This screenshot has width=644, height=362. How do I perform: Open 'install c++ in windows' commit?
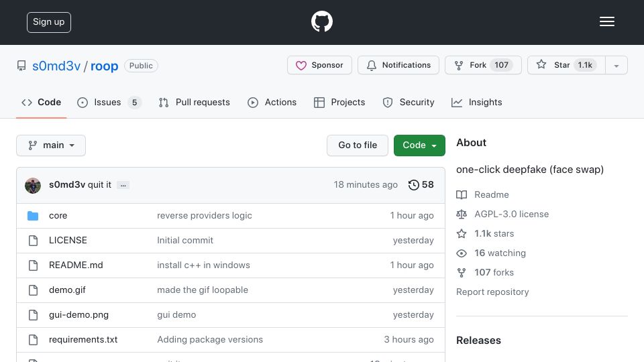203,265
